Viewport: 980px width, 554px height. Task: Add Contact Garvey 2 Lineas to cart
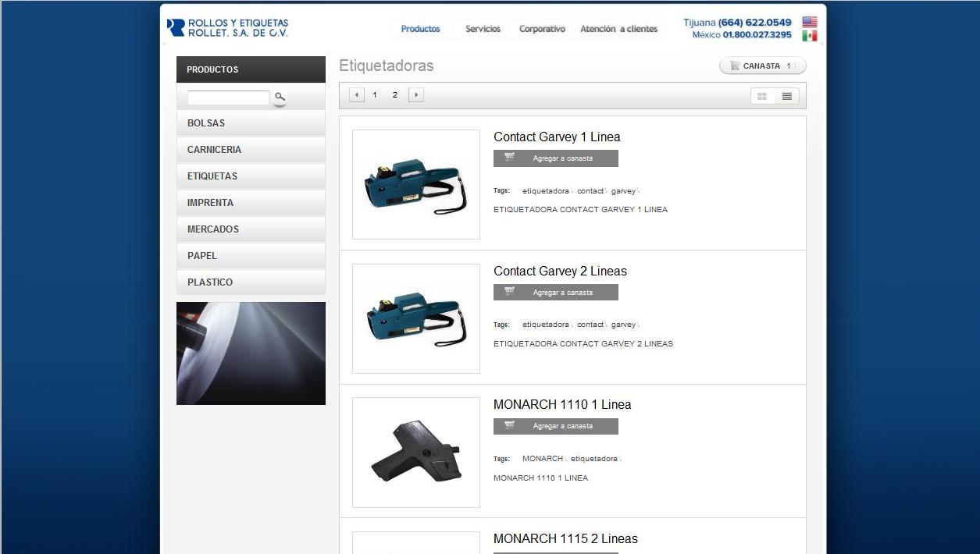click(555, 293)
